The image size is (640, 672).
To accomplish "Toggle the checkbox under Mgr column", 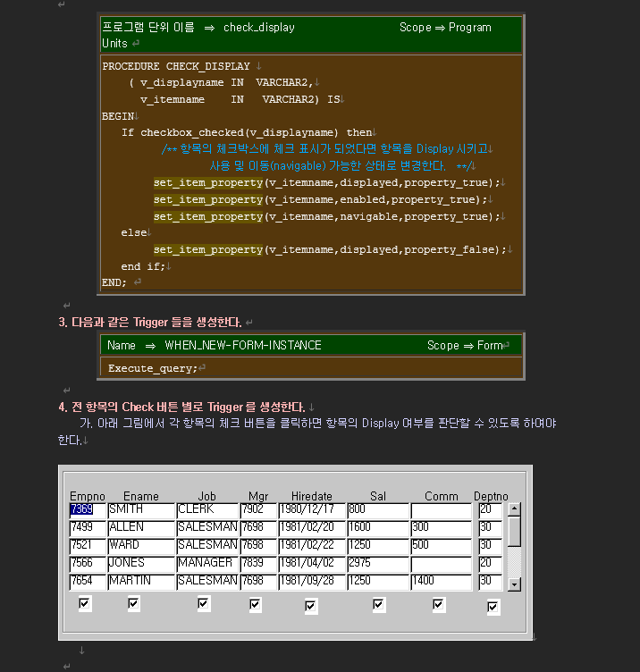I will point(255,604).
